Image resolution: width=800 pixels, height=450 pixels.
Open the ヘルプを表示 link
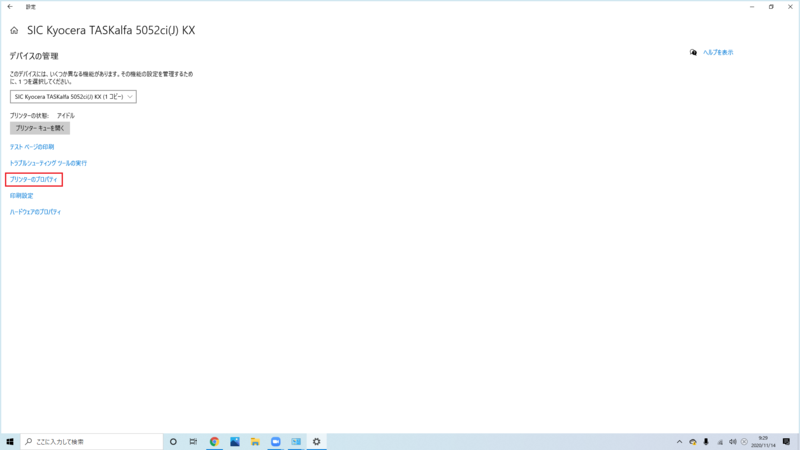(718, 53)
